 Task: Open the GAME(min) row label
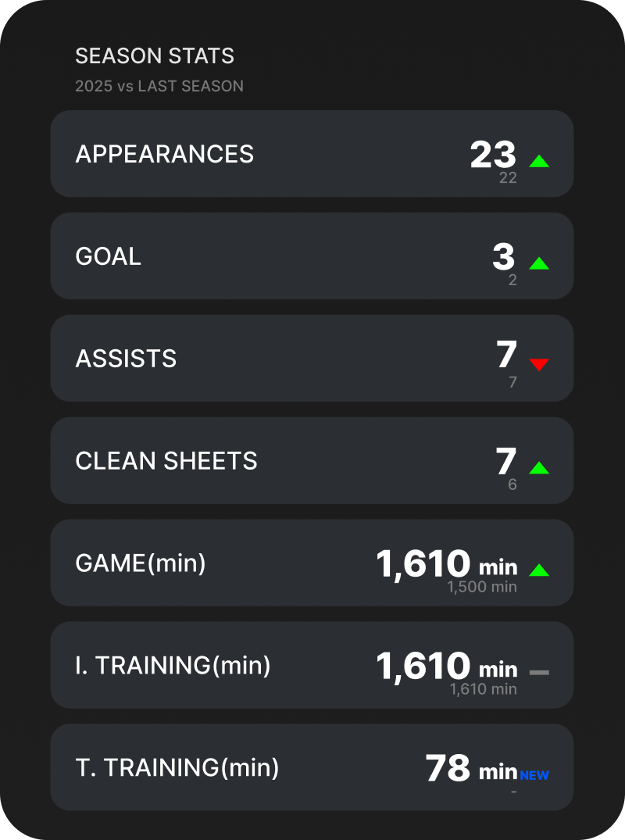point(141,563)
